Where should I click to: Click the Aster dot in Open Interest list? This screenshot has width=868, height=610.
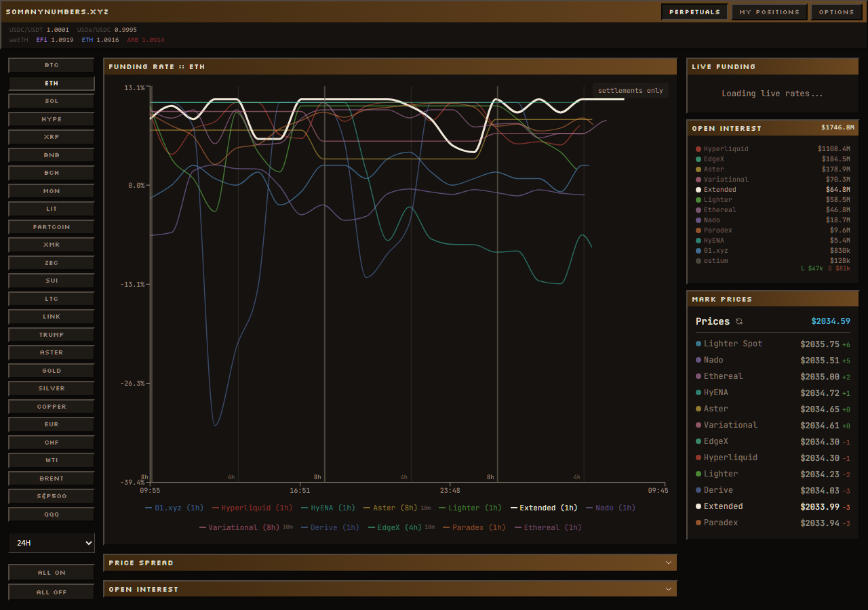698,169
